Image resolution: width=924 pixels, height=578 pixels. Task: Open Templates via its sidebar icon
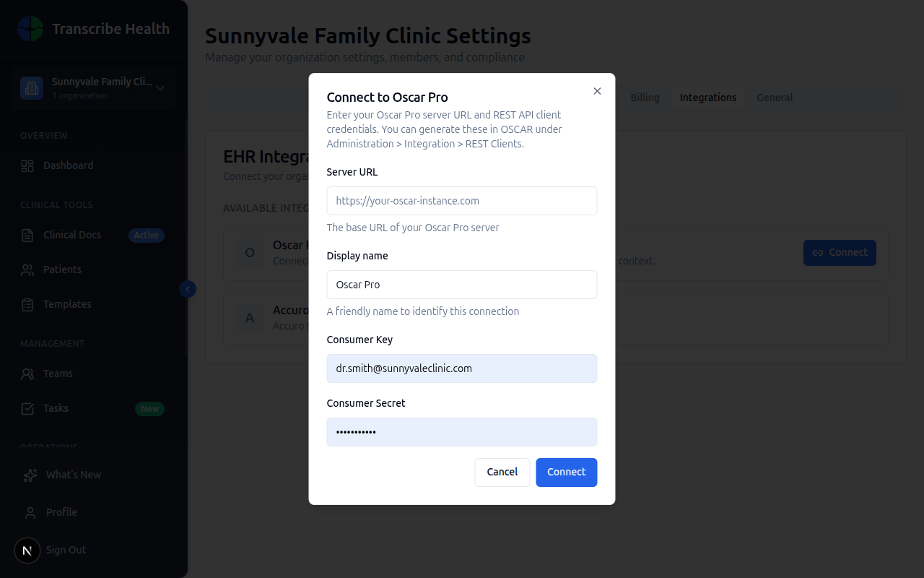(27, 304)
